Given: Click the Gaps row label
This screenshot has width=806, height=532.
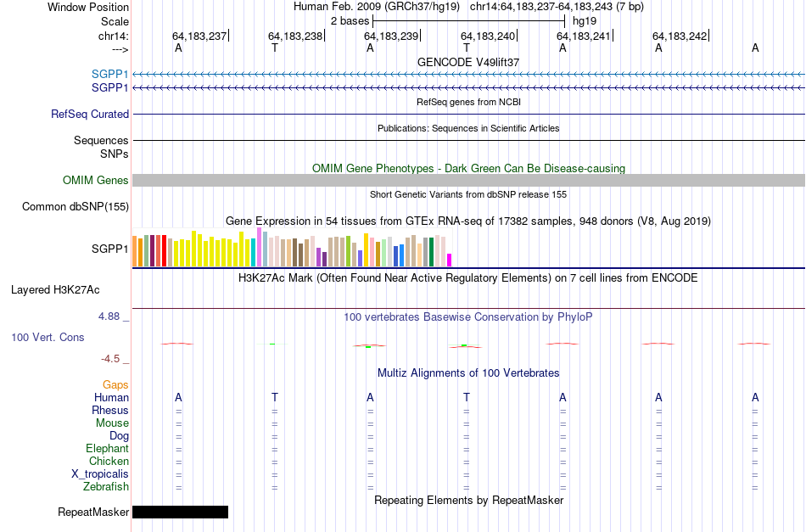Looking at the screenshot, I should 115,385.
